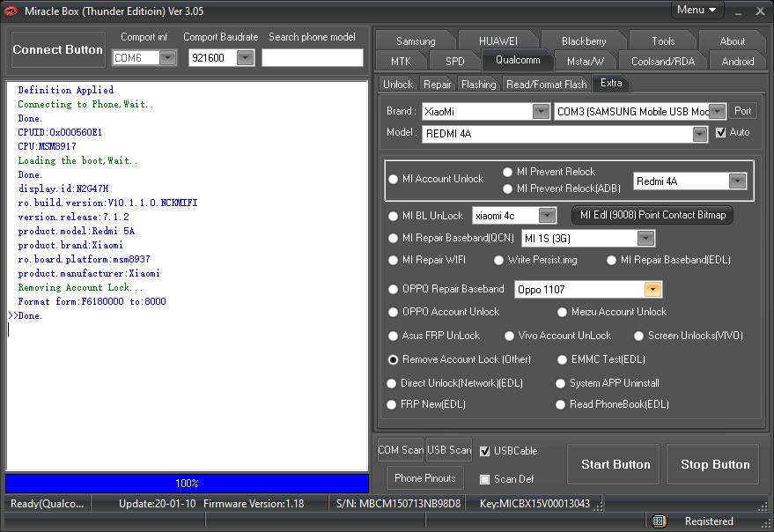Expand the xiaomi 4c dropdown
The width and height of the screenshot is (774, 532).
pos(547,216)
